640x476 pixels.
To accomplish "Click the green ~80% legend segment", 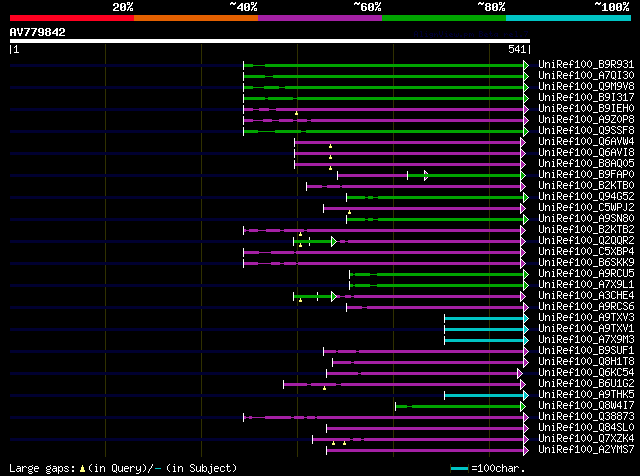I will tap(444, 18).
